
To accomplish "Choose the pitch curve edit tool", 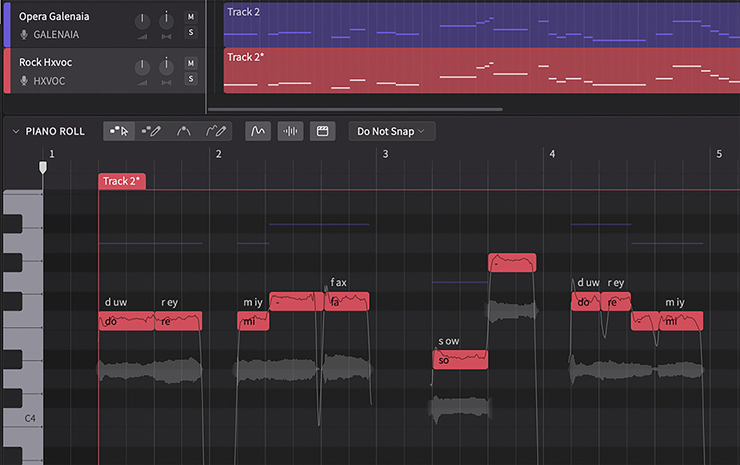I will pyautogui.click(x=184, y=131).
